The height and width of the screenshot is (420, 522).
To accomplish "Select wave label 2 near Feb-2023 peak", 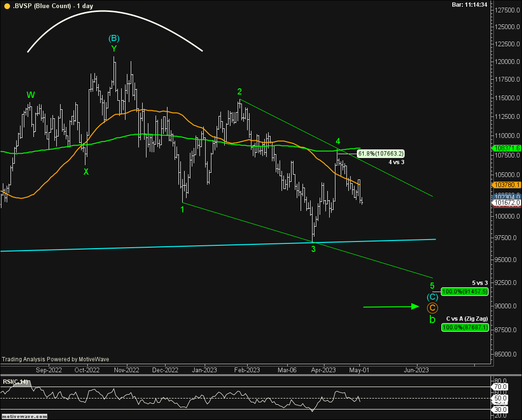I will [x=240, y=91].
